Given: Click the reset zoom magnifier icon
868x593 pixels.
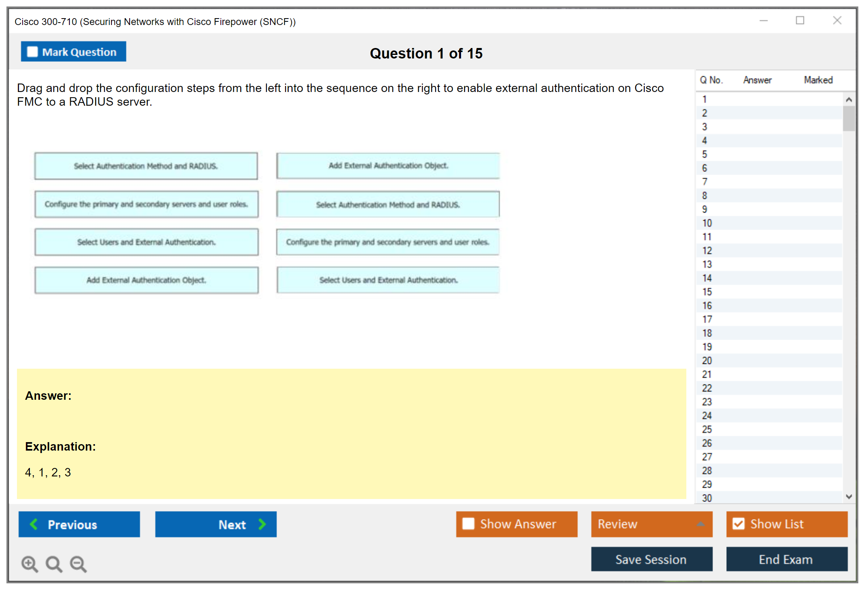Looking at the screenshot, I should (x=54, y=564).
